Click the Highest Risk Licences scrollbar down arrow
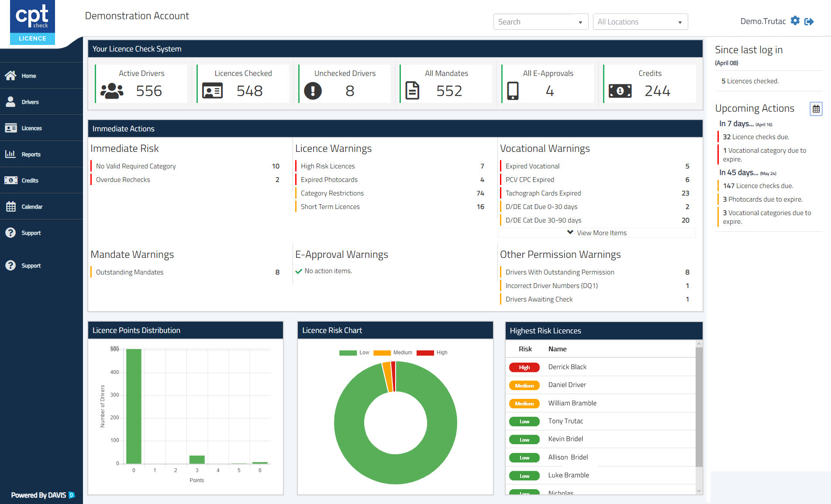This screenshot has height=504, width=831. point(699,491)
